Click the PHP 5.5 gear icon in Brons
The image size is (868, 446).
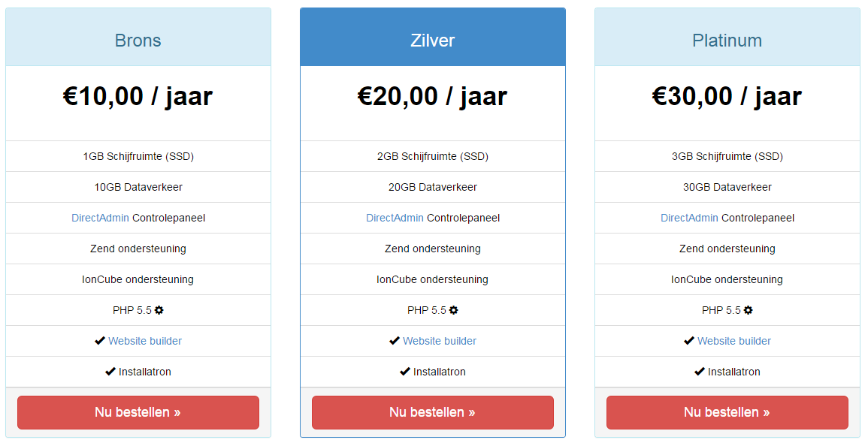pyautogui.click(x=159, y=310)
